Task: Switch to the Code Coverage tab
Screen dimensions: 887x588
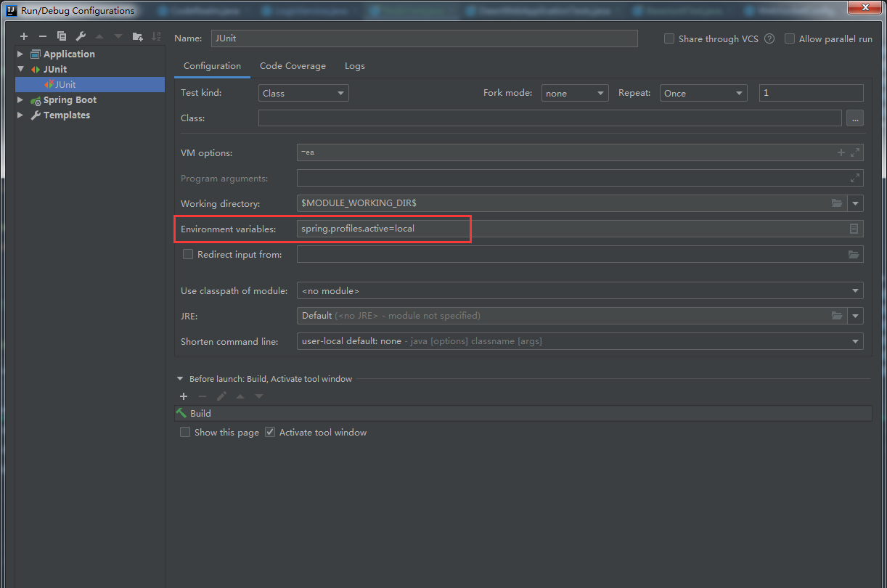Action: coord(293,66)
